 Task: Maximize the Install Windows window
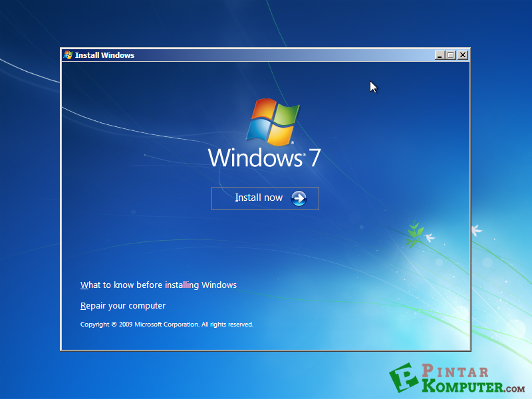[451, 55]
